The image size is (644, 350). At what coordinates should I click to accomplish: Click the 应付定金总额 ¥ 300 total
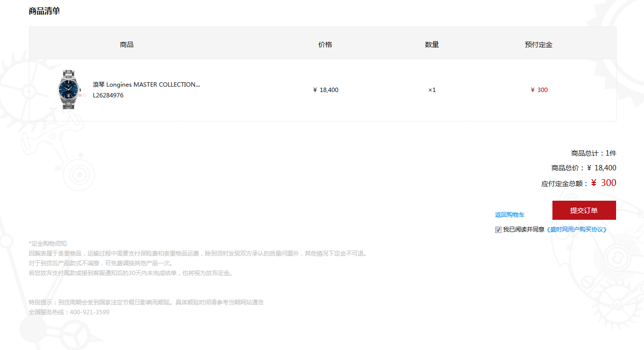tap(578, 183)
